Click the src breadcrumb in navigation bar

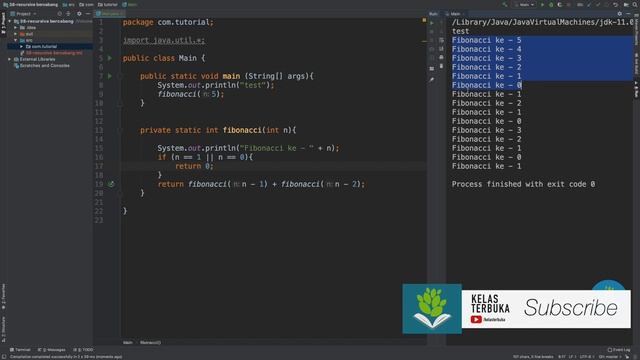click(69, 4)
